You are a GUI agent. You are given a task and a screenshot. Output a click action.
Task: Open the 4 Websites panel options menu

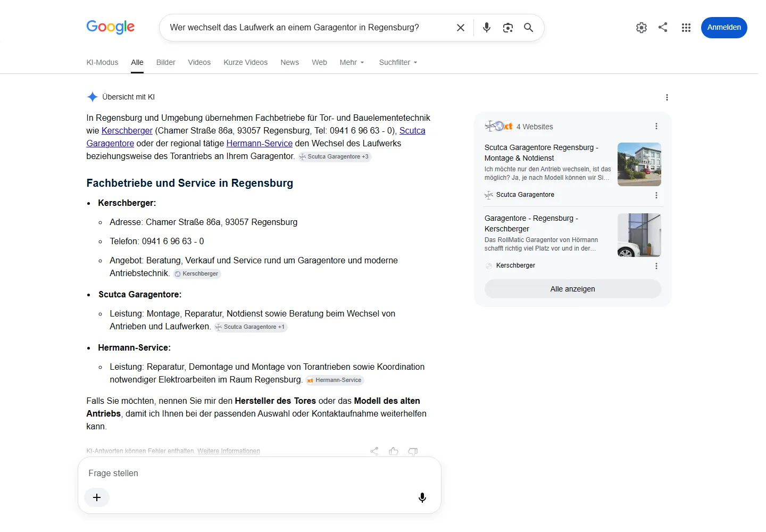pyautogui.click(x=656, y=127)
